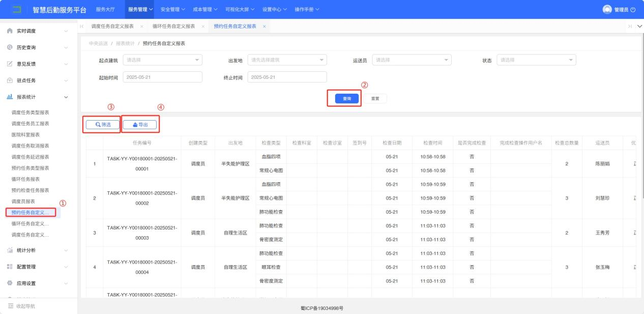Screen dimensions: 644x314
Task: Open the 安全管理 top menu
Action: (x=172, y=10)
